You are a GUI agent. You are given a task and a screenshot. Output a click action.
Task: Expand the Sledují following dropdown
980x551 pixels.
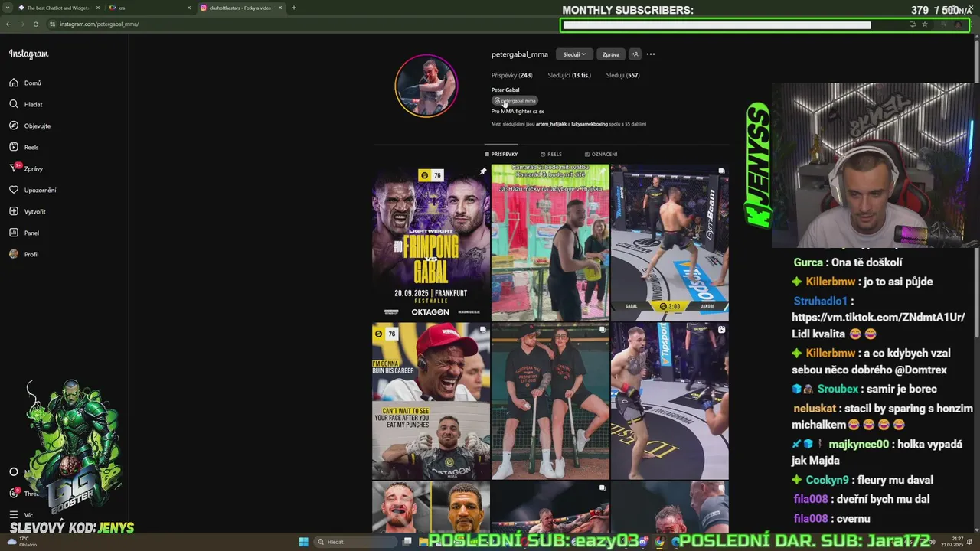[x=574, y=54]
